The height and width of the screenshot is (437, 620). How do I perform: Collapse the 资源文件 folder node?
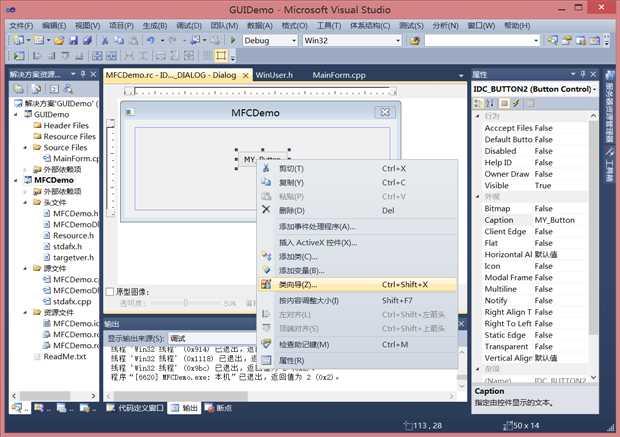tap(26, 313)
